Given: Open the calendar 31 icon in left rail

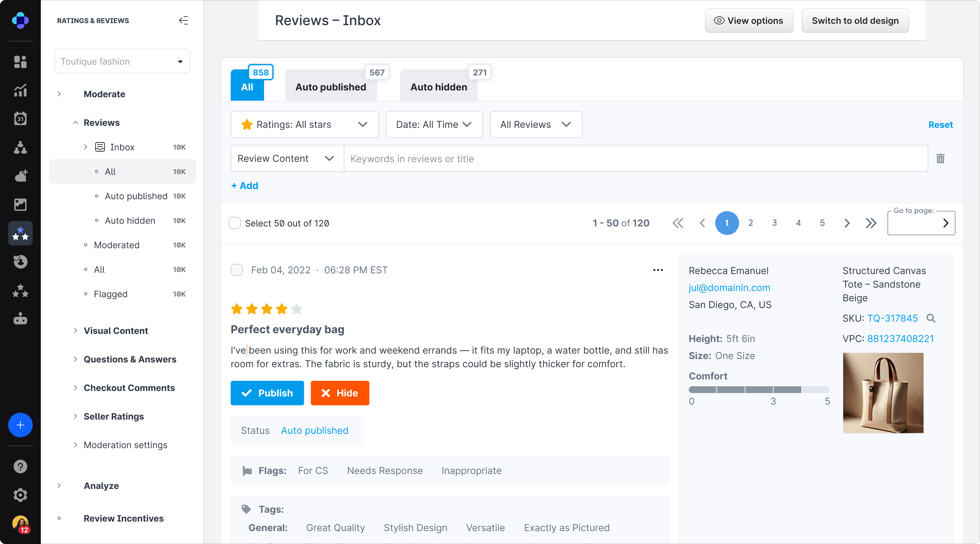Looking at the screenshot, I should coord(20,119).
